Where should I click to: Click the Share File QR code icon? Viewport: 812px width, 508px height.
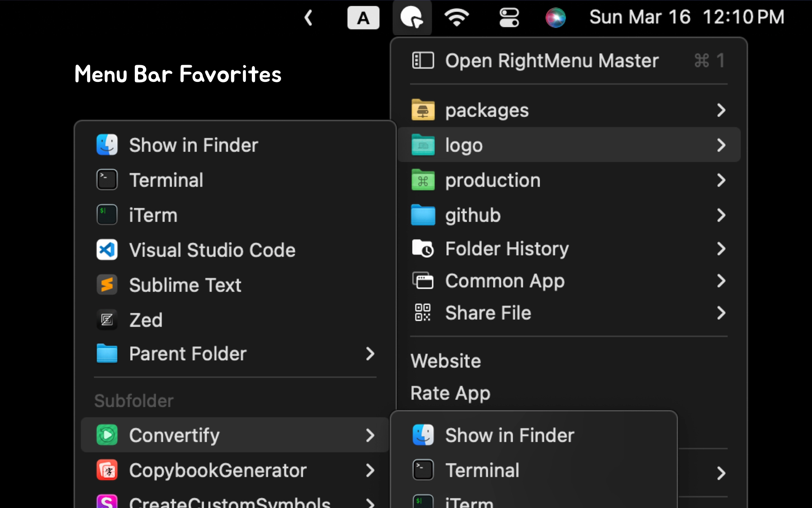(x=423, y=312)
